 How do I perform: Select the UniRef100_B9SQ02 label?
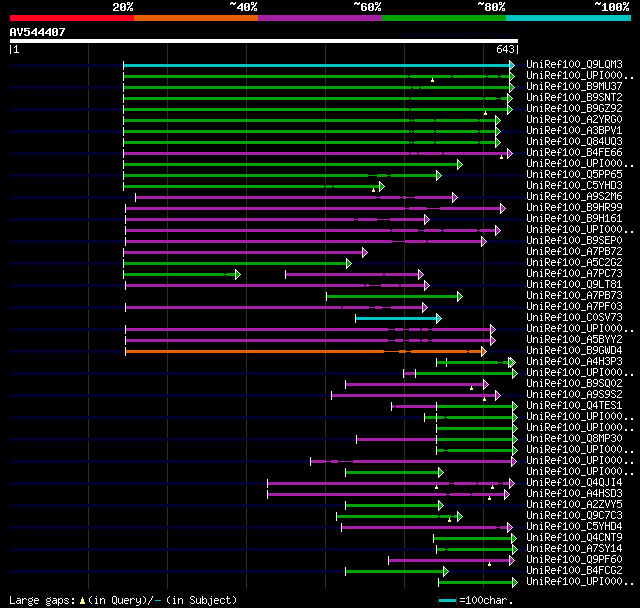pyautogui.click(x=574, y=384)
